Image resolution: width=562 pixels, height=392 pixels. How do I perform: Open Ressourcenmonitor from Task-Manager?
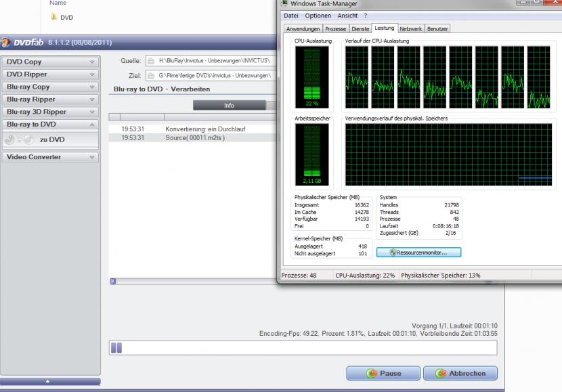[418, 253]
